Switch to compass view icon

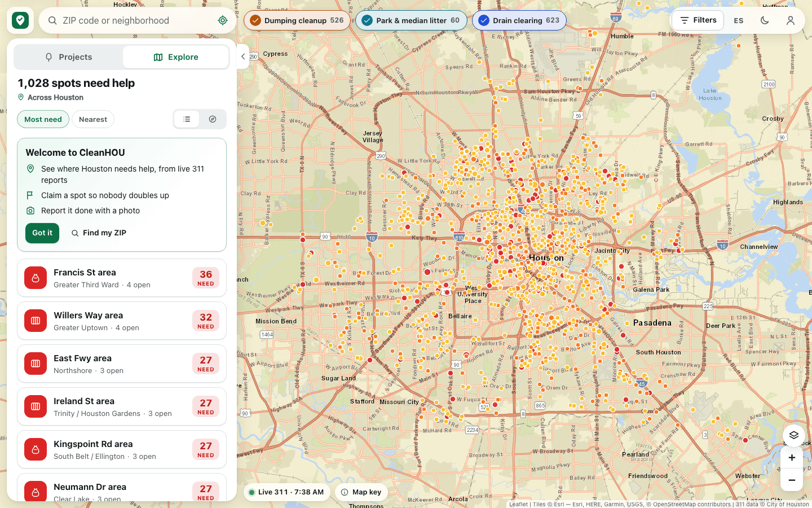(x=213, y=119)
